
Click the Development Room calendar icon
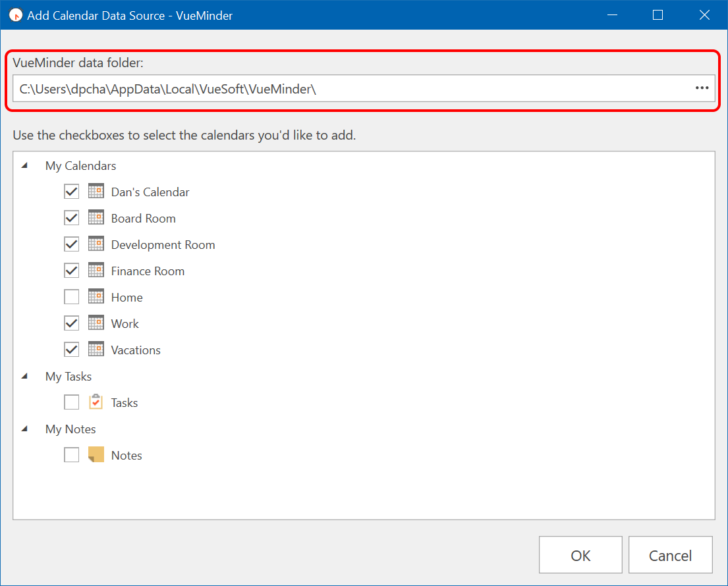pyautogui.click(x=96, y=244)
